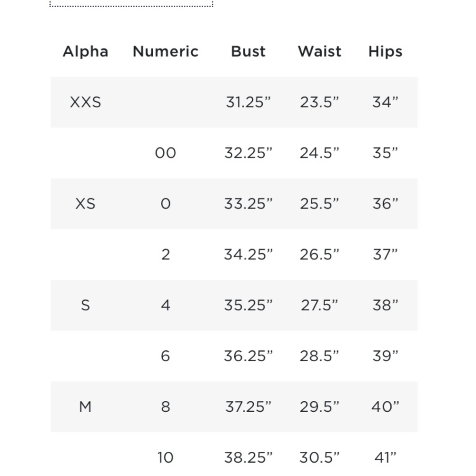
Task: Select the XXS size label
Action: click(85, 102)
